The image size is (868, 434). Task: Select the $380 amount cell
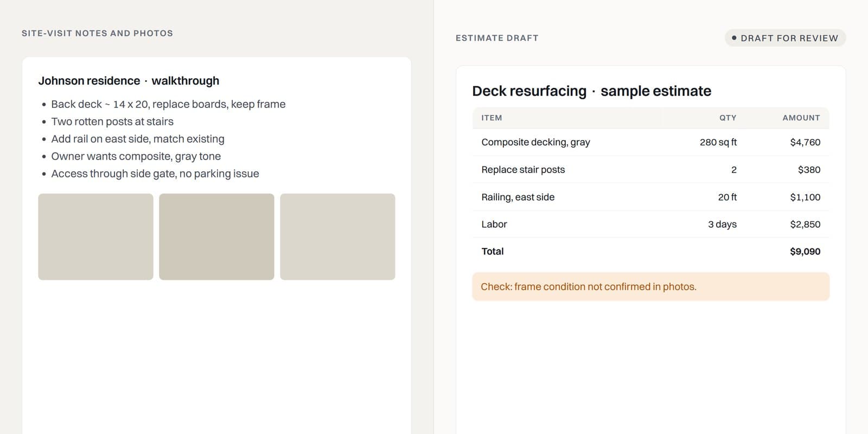click(809, 170)
